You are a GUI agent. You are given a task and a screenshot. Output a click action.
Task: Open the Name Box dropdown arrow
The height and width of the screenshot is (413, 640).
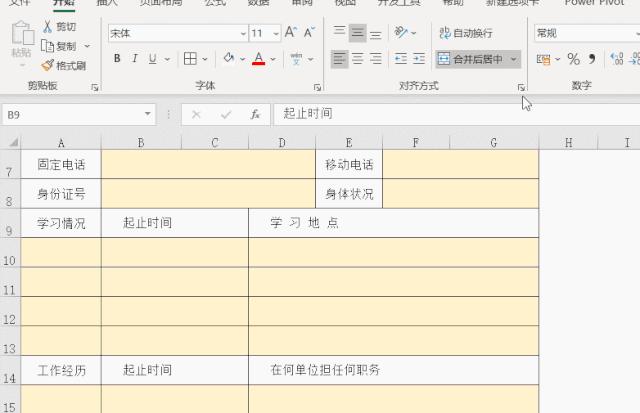coord(148,114)
